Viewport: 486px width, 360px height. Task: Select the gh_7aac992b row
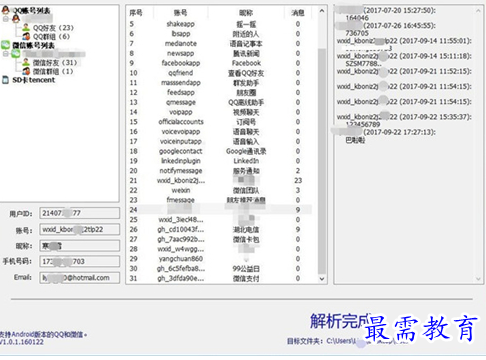pyautogui.click(x=220, y=239)
